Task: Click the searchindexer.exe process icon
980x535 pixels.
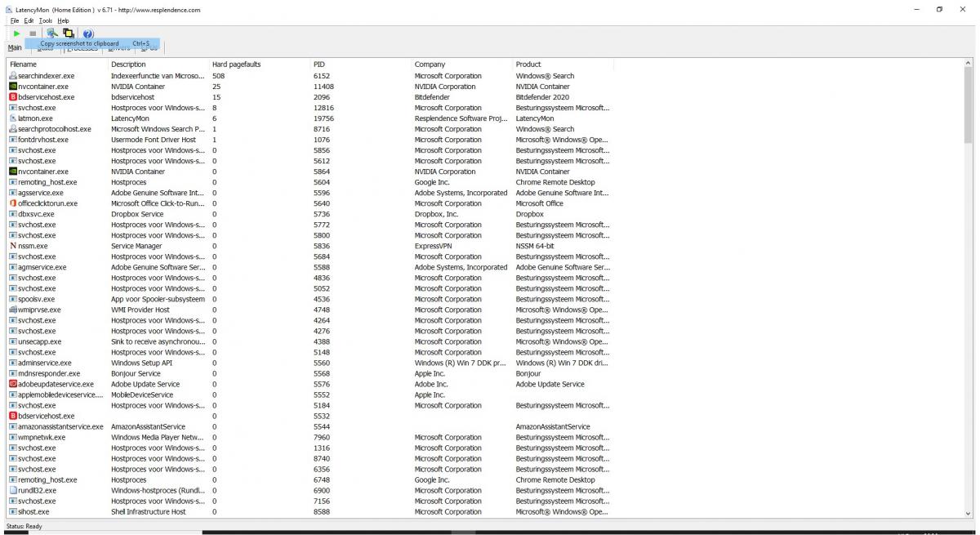Action: tap(13, 76)
